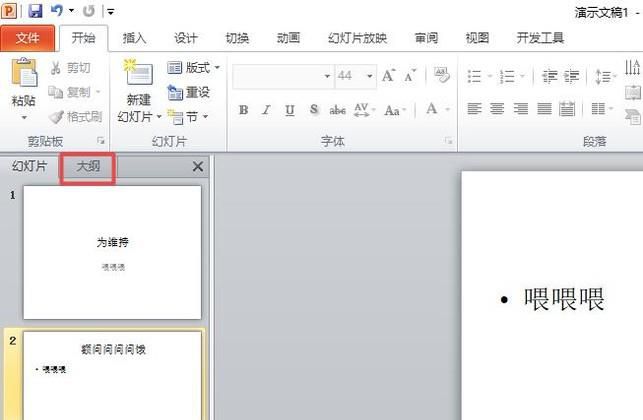Apply bullet list formatting

[474, 76]
